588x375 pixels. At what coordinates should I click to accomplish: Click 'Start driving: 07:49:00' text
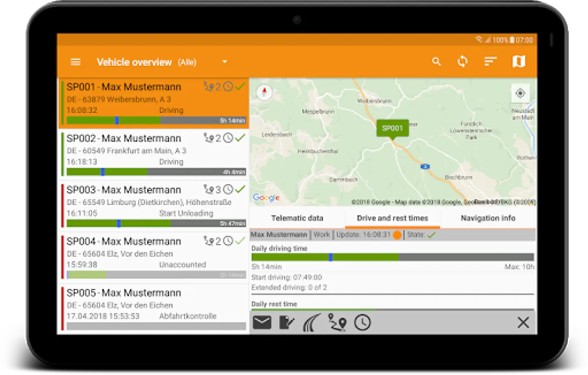click(x=287, y=277)
